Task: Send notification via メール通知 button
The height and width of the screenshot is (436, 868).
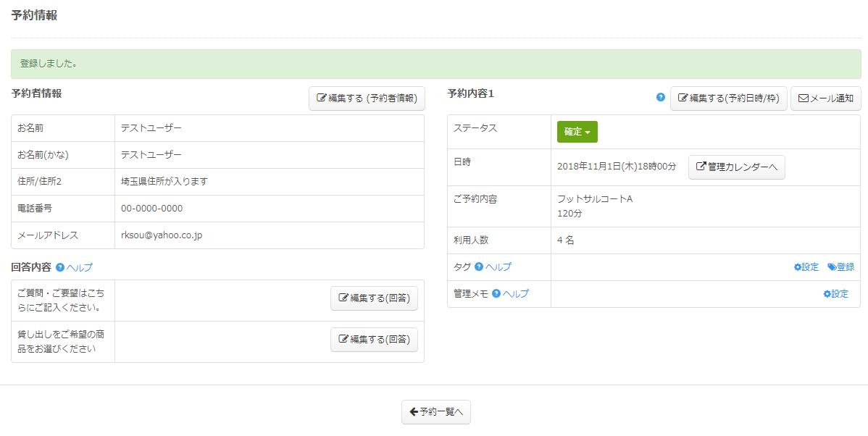Action: click(x=825, y=98)
